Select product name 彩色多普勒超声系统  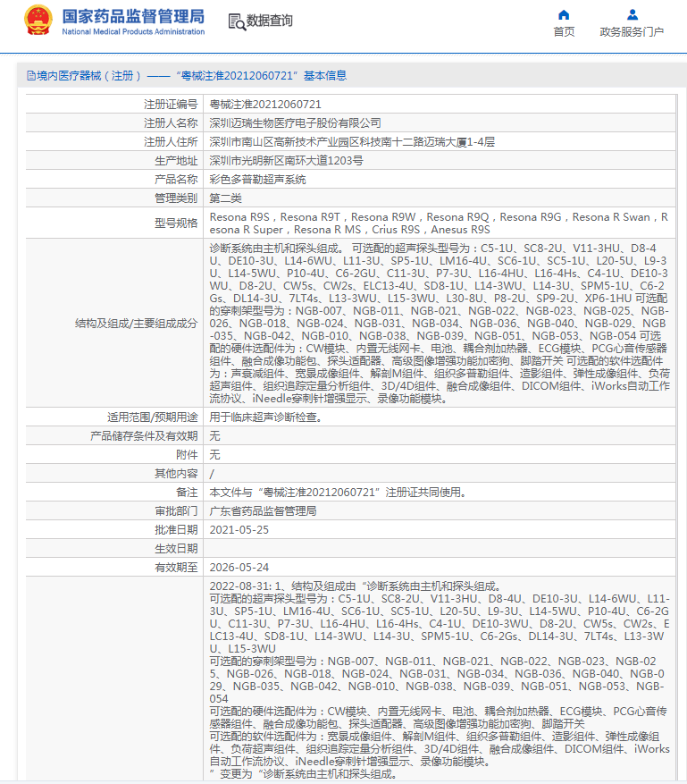[x=258, y=180]
